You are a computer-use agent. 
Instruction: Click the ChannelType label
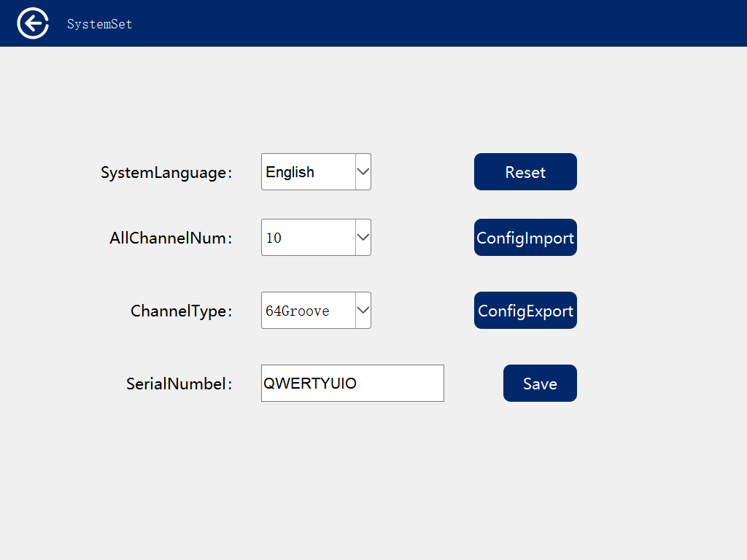[182, 311]
